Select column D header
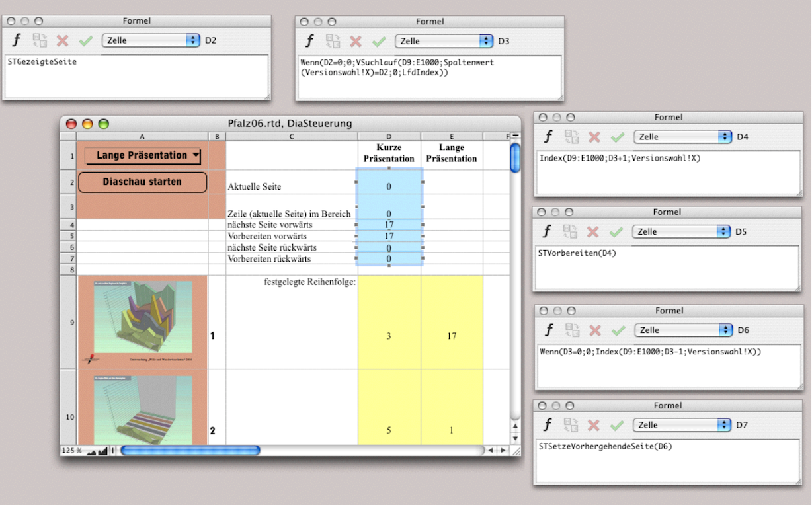This screenshot has height=505, width=812. 389,136
